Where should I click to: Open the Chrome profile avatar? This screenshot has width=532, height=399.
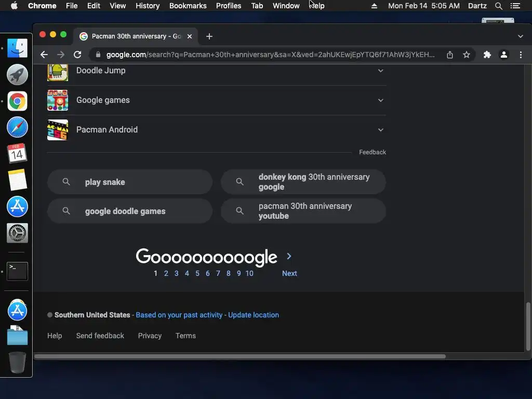(x=504, y=55)
